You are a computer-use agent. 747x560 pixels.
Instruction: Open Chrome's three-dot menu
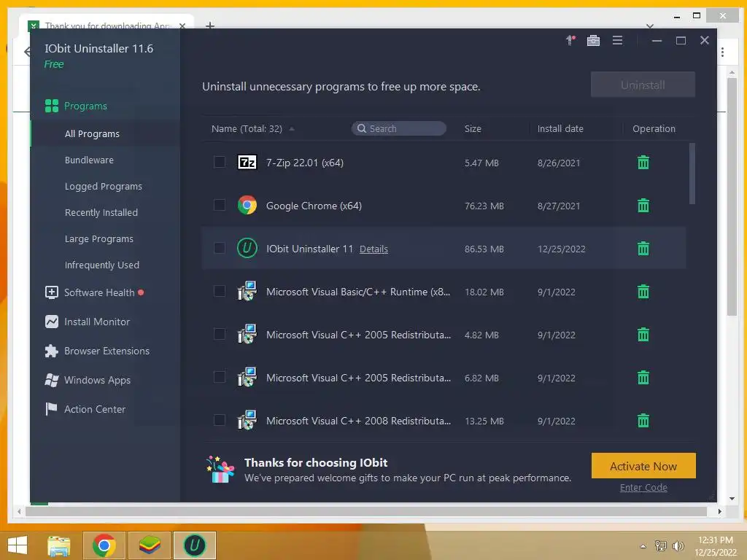click(723, 52)
